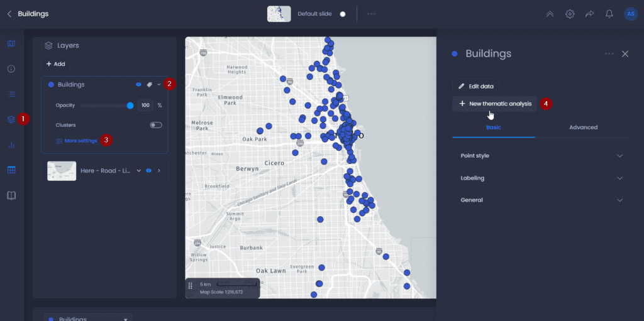644x321 pixels.
Task: Expand Here Road basemap right arrow
Action: point(159,170)
